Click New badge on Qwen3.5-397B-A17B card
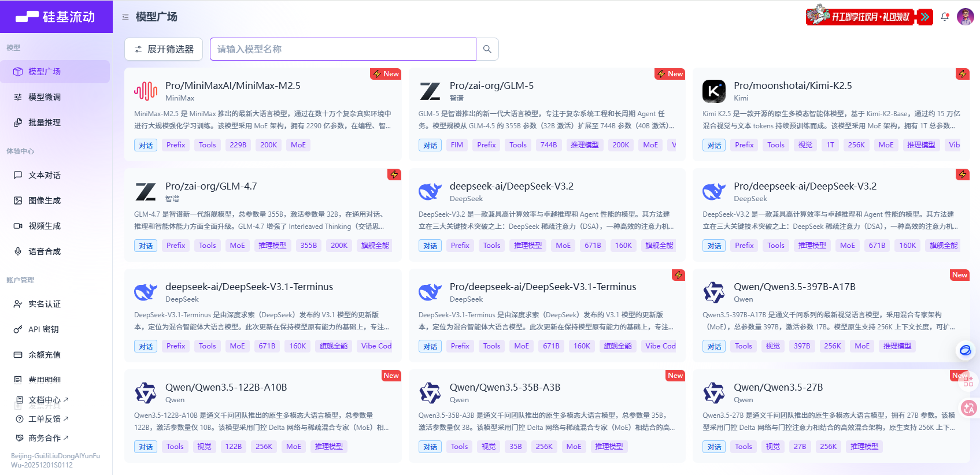 click(960, 275)
